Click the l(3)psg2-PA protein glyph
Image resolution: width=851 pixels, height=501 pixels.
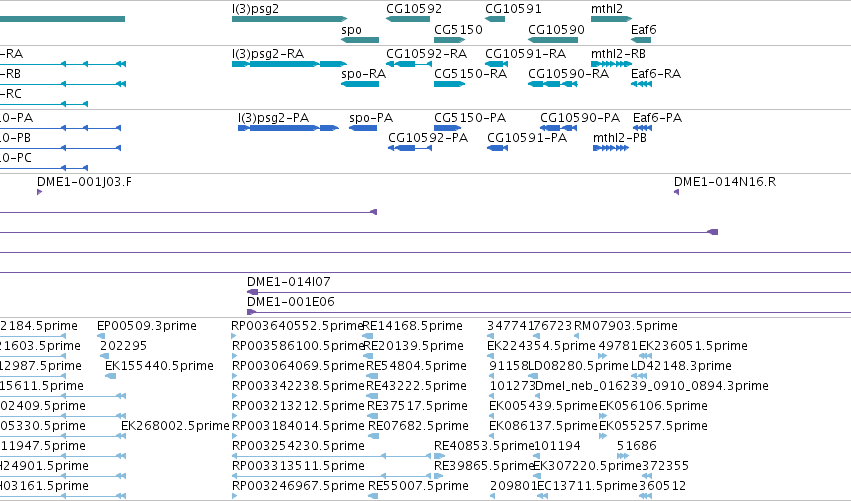click(x=289, y=128)
